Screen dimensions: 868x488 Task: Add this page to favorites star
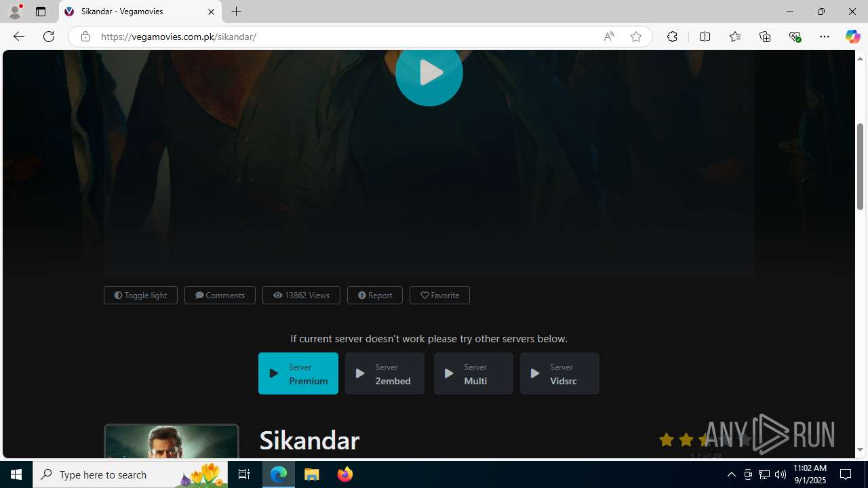(636, 37)
